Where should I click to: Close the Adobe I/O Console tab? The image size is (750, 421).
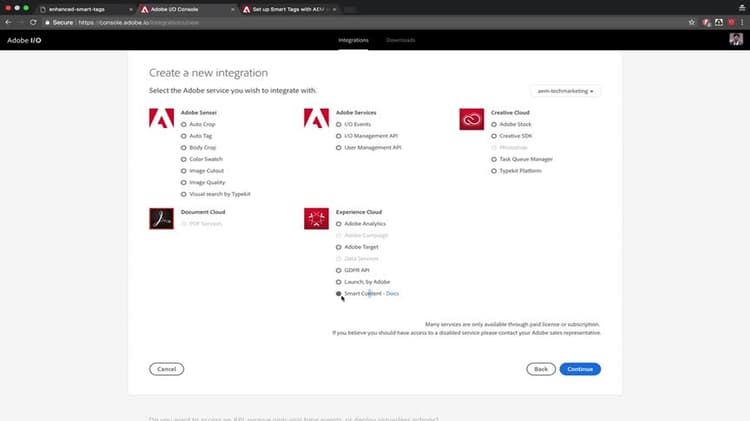[x=232, y=9]
